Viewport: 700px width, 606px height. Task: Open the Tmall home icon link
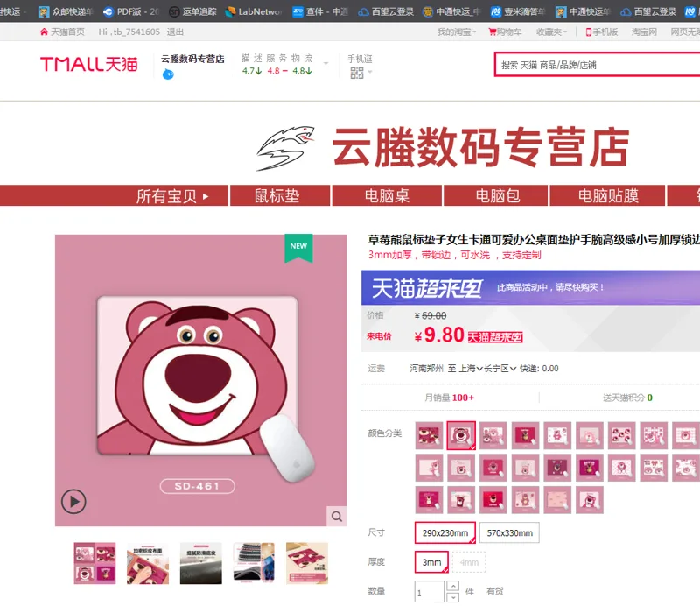[x=44, y=32]
